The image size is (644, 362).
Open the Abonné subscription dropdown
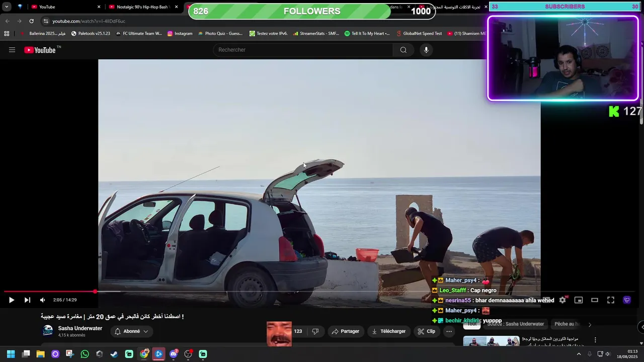coord(131,331)
